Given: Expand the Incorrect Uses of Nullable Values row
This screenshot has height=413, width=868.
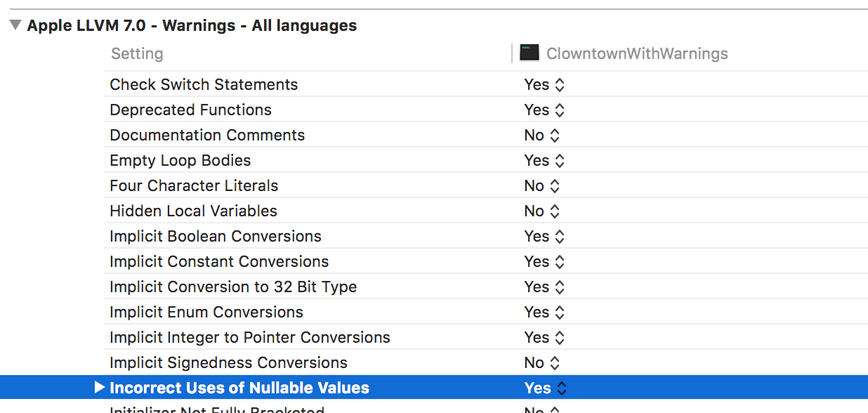Looking at the screenshot, I should click(x=99, y=388).
